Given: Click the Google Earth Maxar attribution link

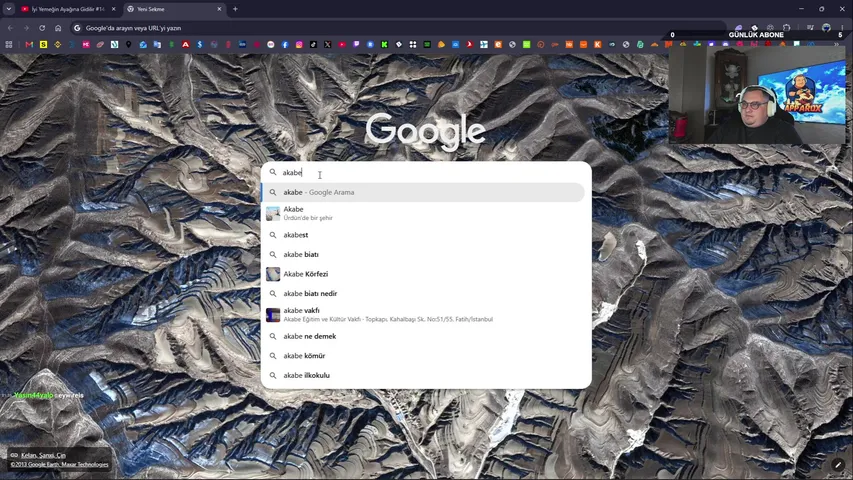Looking at the screenshot, I should coord(59,464).
